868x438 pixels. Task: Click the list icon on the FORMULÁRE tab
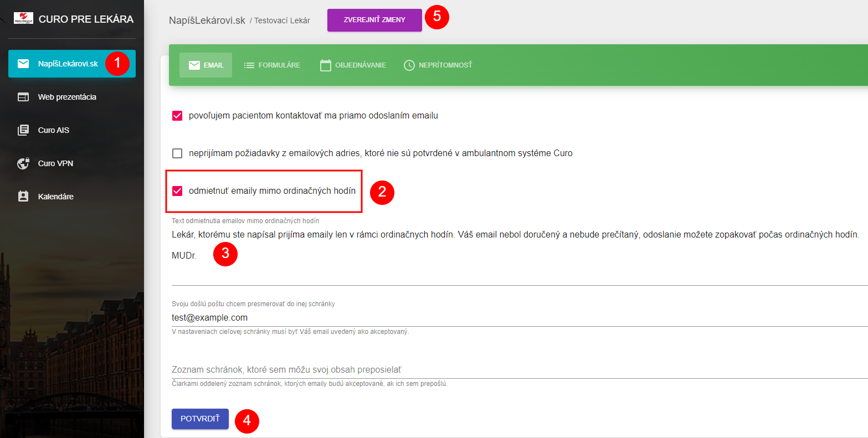249,65
